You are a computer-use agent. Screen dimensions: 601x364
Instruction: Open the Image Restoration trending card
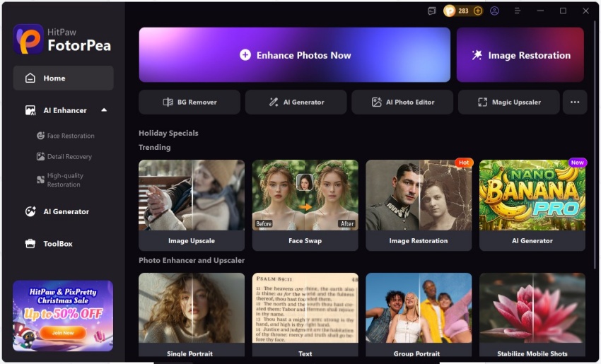pos(419,206)
